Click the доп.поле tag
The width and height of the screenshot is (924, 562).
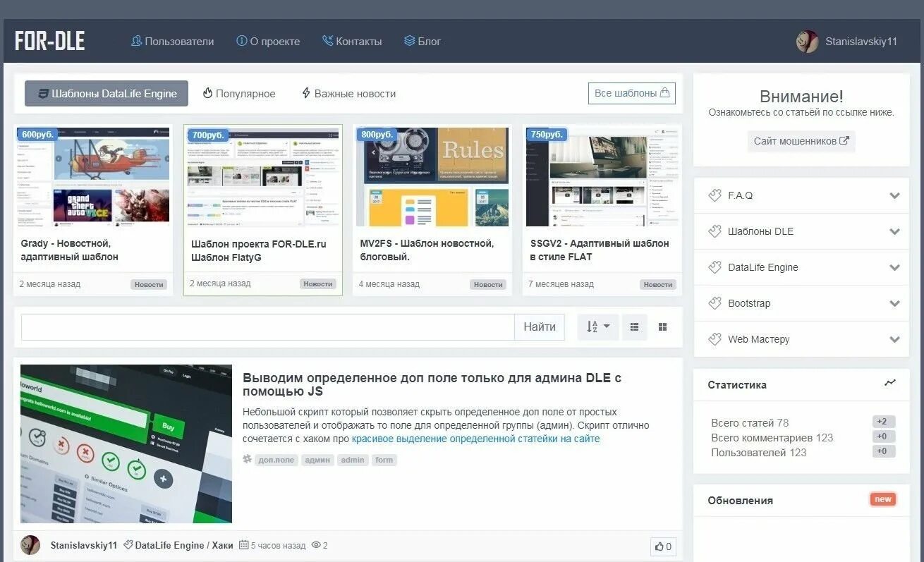click(276, 460)
